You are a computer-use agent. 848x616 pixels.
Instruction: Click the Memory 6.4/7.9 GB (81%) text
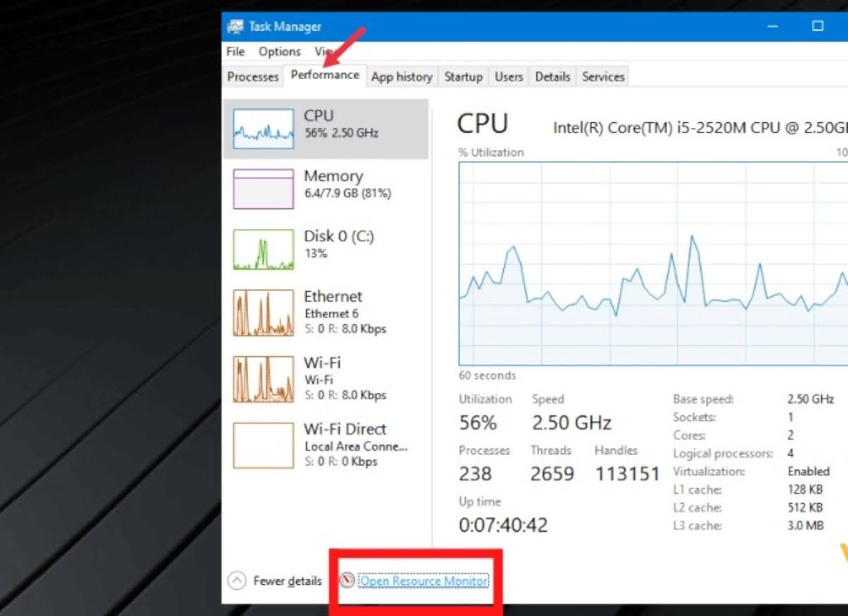tap(348, 193)
